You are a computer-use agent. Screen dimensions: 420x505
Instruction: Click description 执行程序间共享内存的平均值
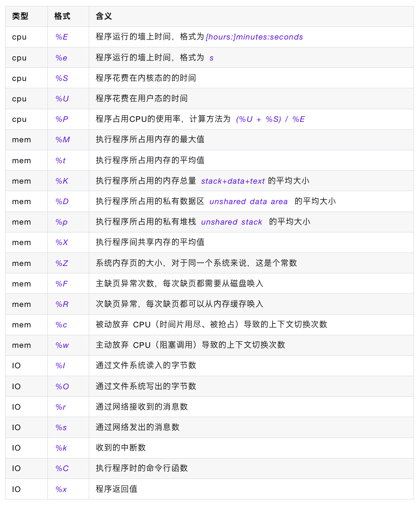coord(150,242)
